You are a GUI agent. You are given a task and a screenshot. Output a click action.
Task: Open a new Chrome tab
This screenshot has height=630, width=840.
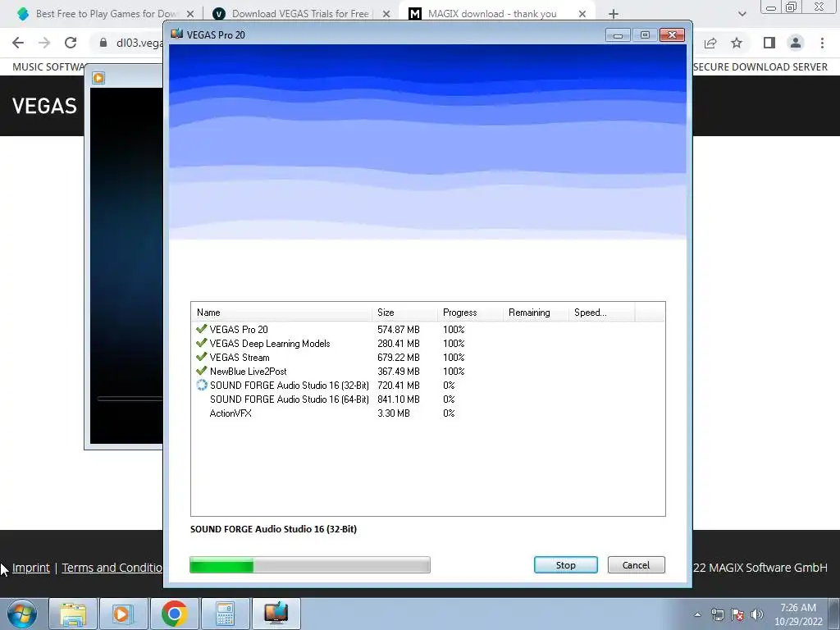pyautogui.click(x=614, y=14)
